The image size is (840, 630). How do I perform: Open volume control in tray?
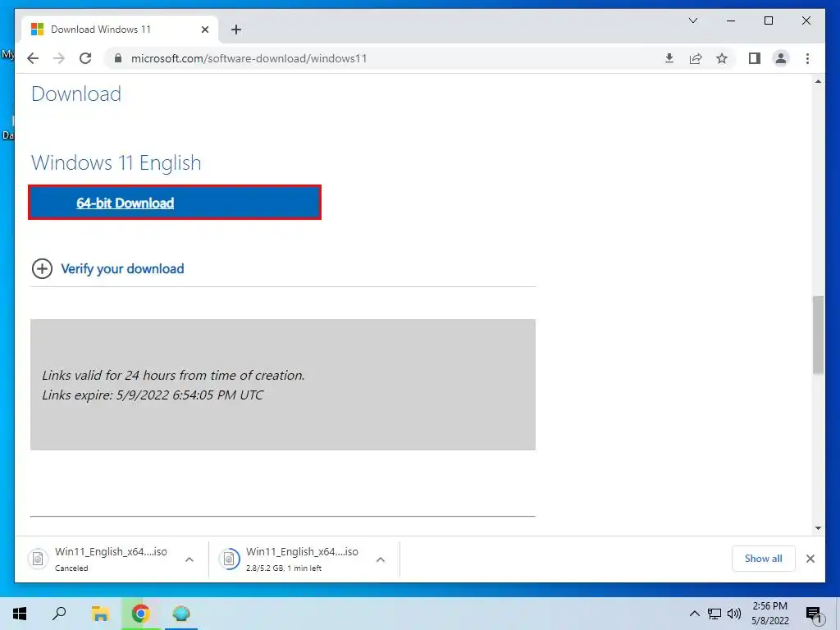pyautogui.click(x=734, y=614)
